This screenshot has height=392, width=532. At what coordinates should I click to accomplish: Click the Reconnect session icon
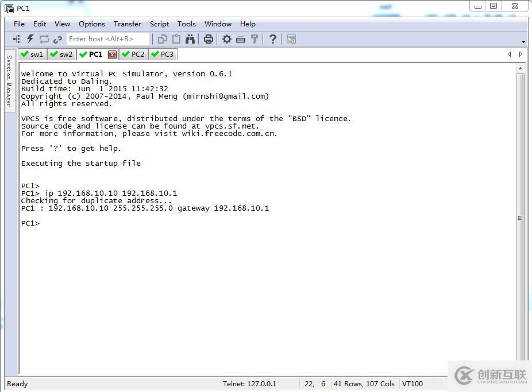44,39
